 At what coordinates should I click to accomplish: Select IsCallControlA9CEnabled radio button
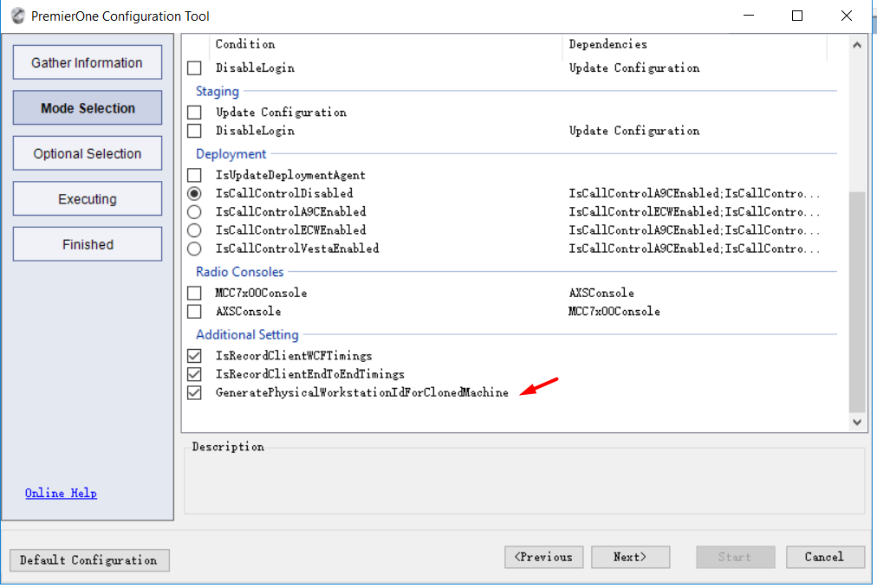tap(194, 212)
